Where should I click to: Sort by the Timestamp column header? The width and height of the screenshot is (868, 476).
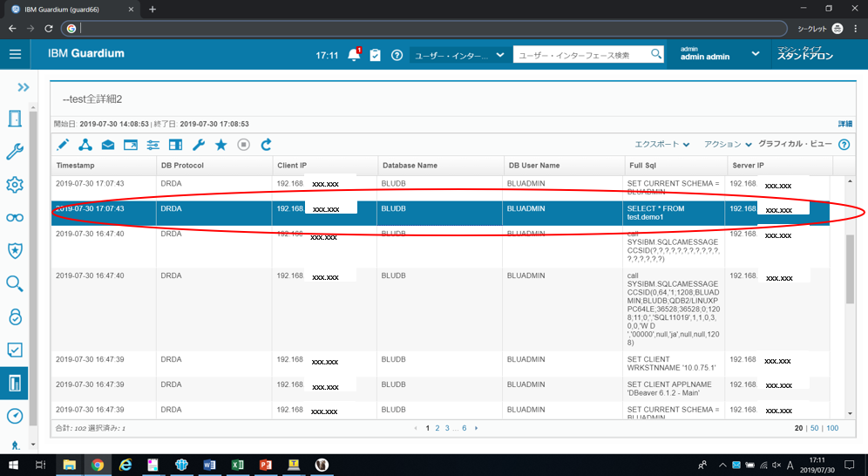(75, 166)
